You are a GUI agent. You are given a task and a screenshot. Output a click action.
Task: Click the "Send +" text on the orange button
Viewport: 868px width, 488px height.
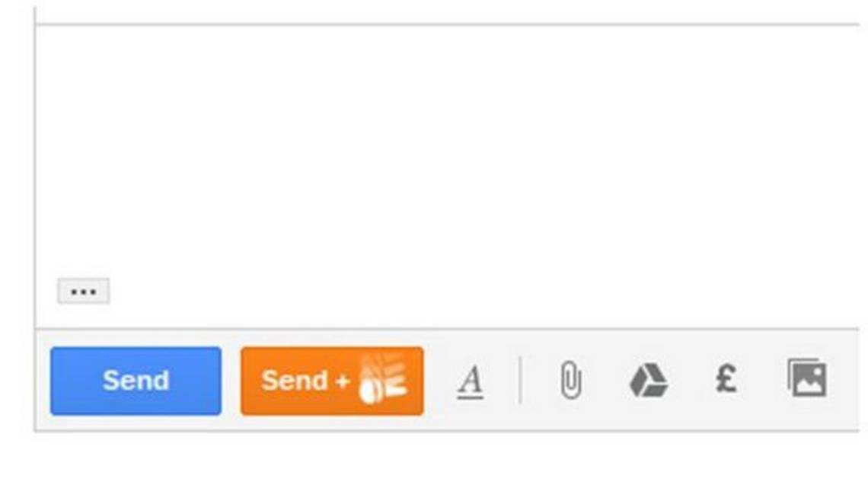coord(305,381)
